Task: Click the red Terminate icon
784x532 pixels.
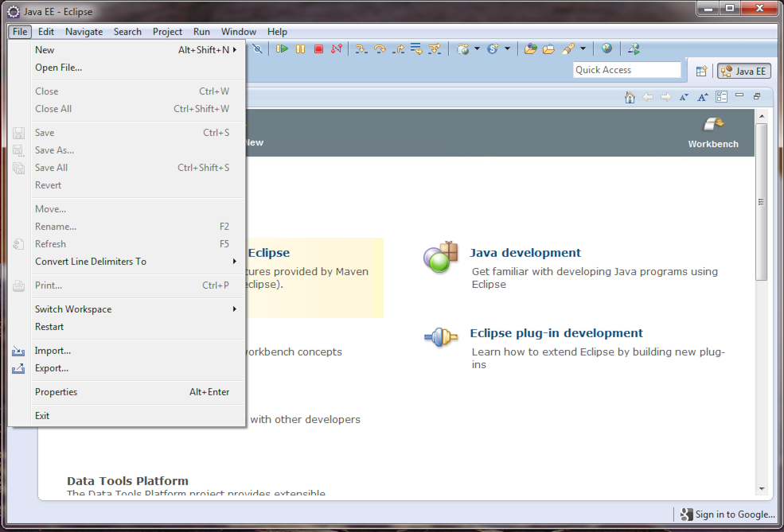Action: (x=318, y=49)
